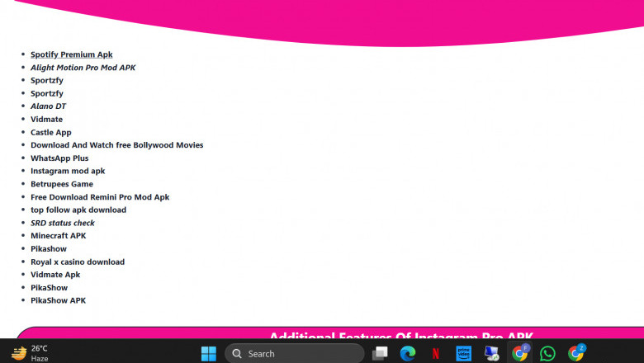Open the Alano DT link

48,106
